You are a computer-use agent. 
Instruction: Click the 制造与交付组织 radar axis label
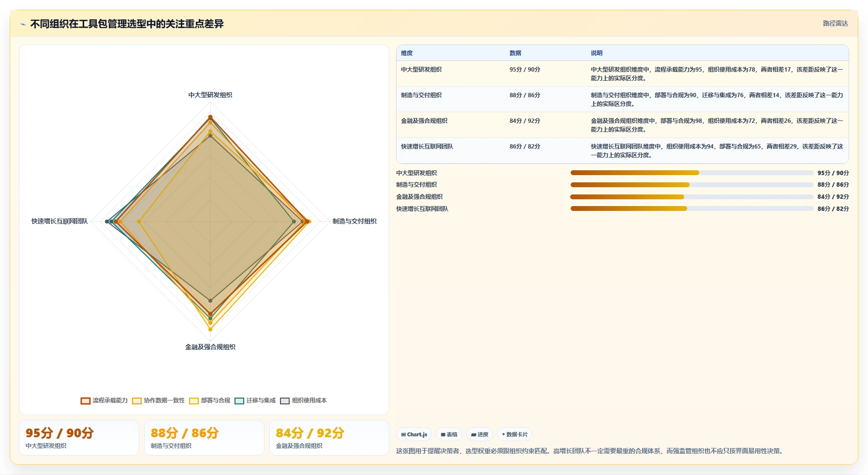click(x=354, y=222)
